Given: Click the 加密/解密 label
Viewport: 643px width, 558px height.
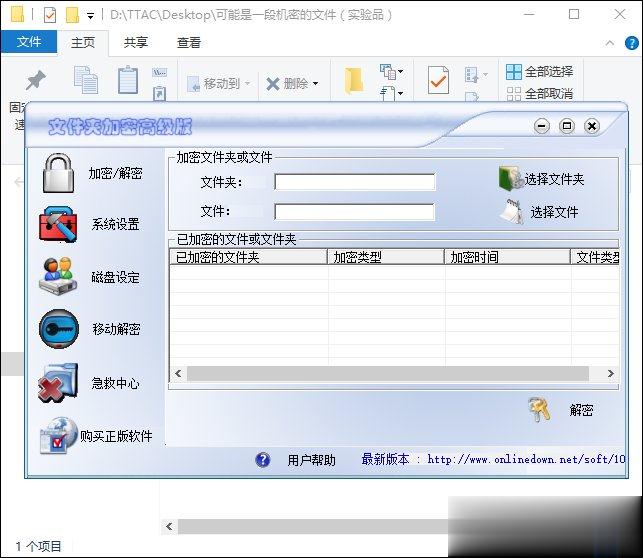Looking at the screenshot, I should click(116, 173).
